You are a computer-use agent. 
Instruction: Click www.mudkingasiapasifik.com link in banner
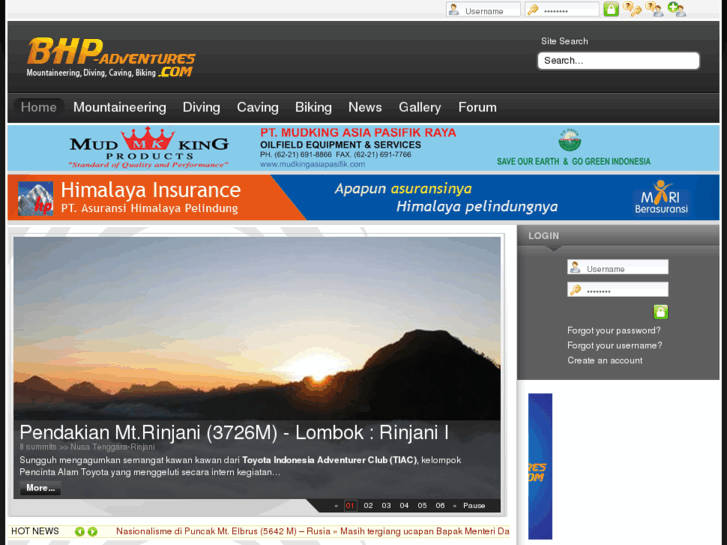(312, 164)
